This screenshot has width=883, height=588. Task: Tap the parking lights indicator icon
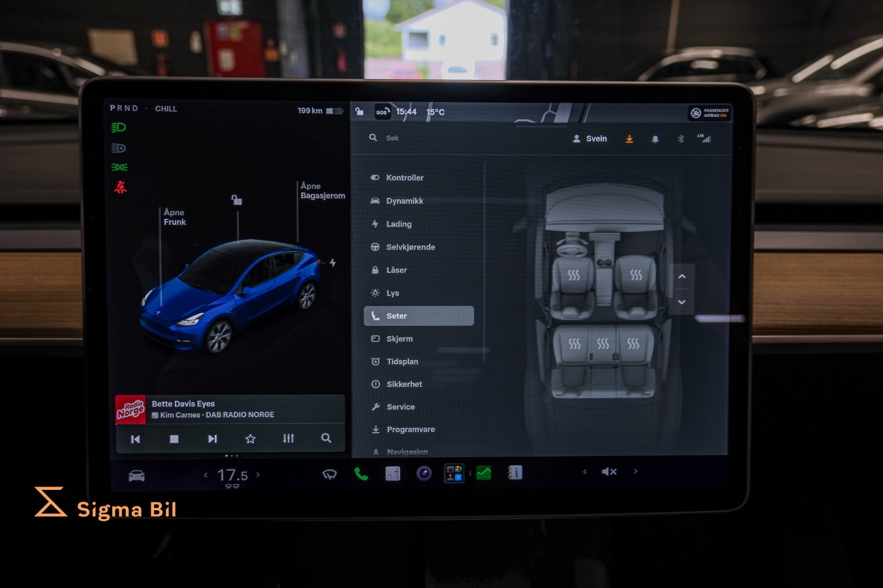(x=119, y=167)
